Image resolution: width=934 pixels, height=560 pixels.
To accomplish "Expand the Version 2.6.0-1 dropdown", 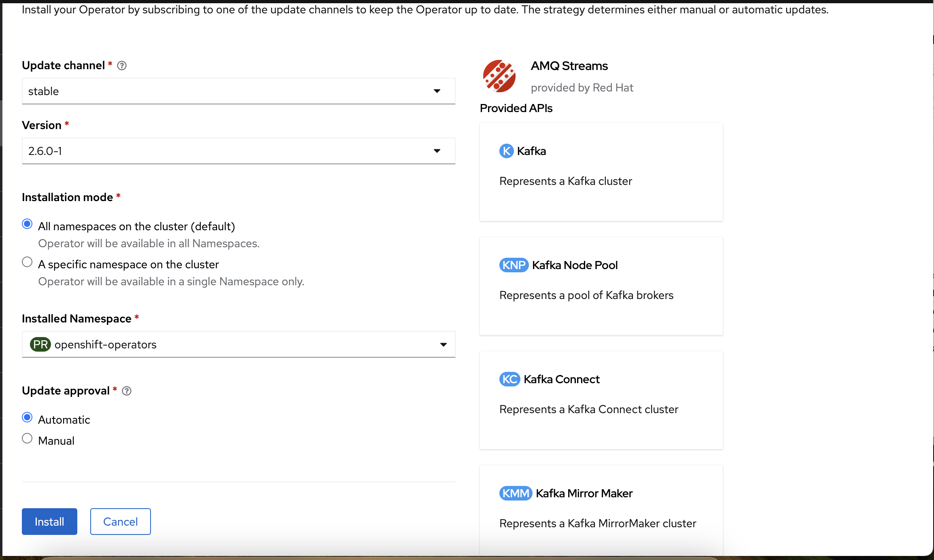I will [x=238, y=151].
